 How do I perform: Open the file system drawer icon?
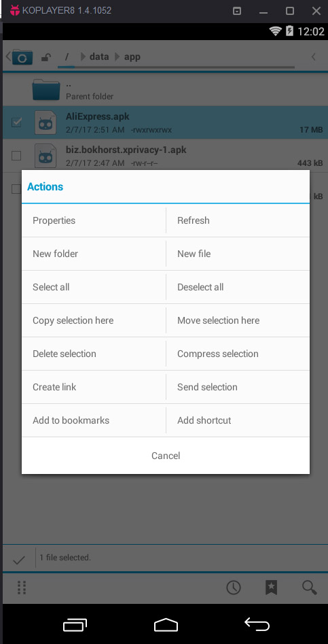19,56
